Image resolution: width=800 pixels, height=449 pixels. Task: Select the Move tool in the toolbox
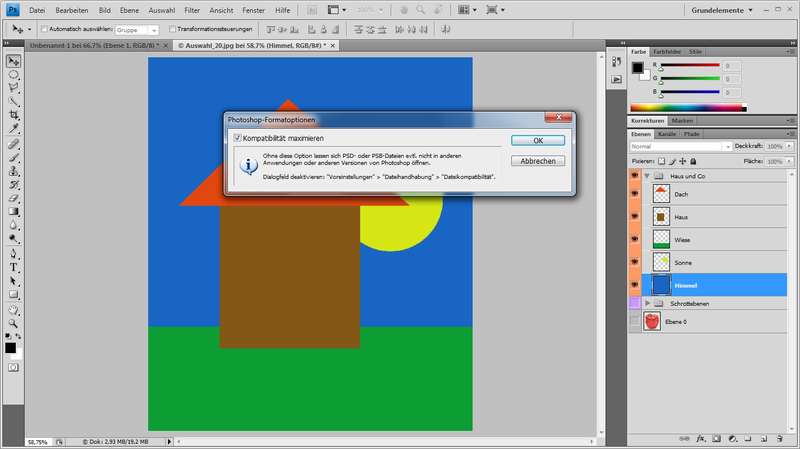(x=14, y=60)
